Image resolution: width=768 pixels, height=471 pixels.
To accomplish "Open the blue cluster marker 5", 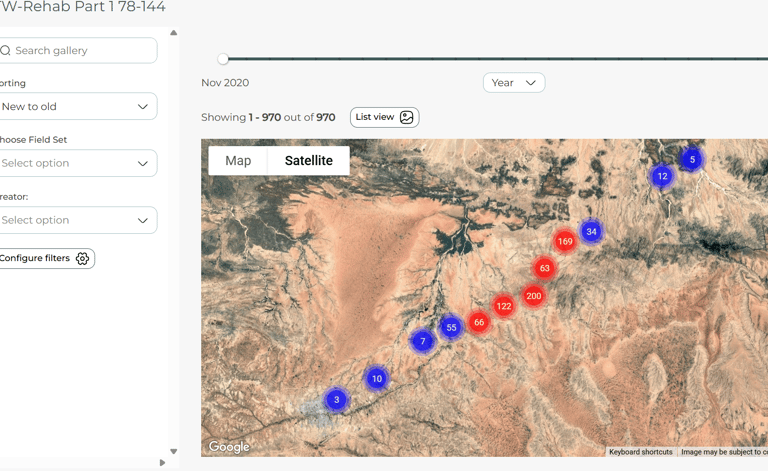I will tap(692, 159).
